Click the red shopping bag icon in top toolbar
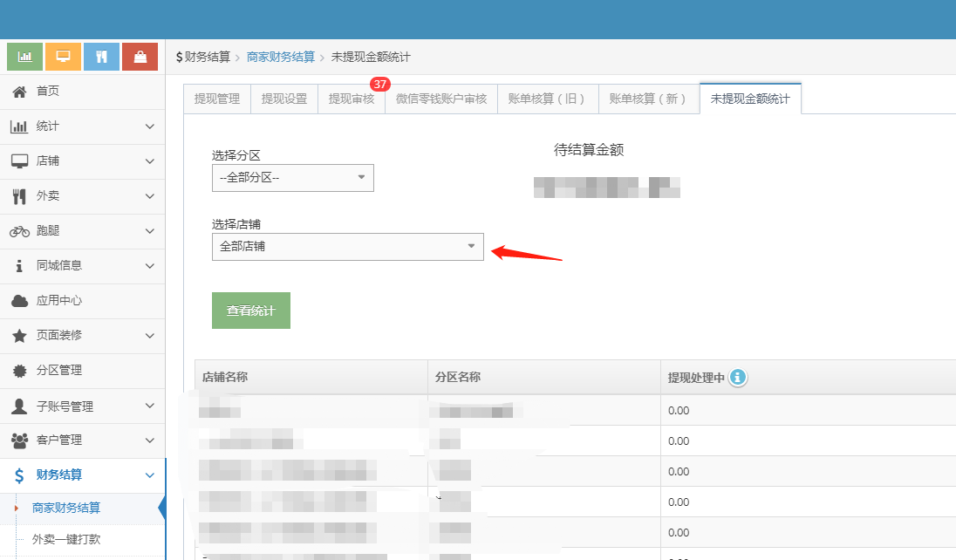Screen dimensions: 956x560 tap(140, 56)
